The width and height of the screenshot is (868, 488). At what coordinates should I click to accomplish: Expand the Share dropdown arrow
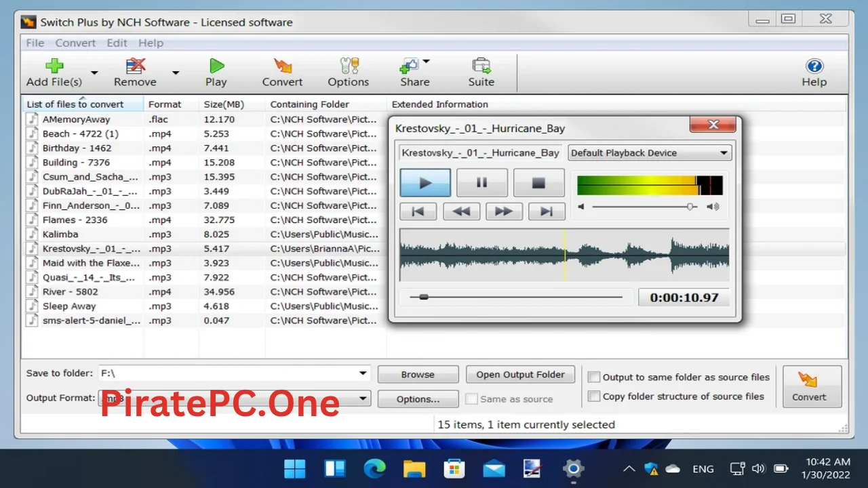[427, 62]
